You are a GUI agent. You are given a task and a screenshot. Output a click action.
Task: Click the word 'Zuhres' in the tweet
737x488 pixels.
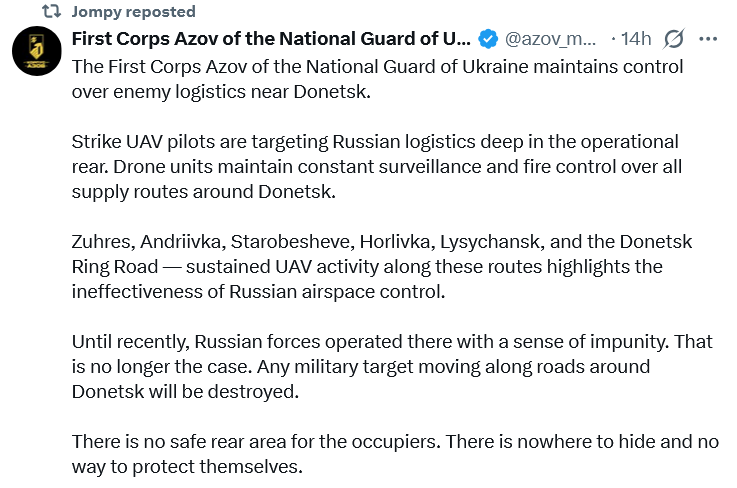[100, 242]
